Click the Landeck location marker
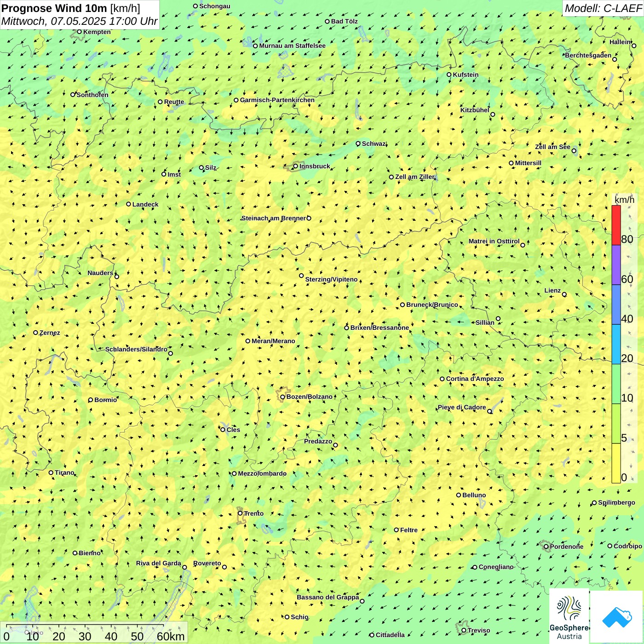This screenshot has width=644, height=644. 128,204
